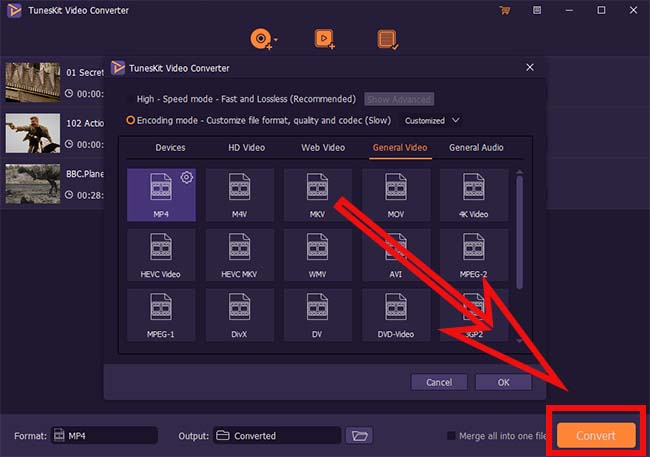Minimize the main TunesKit window
650x457 pixels.
pos(569,10)
